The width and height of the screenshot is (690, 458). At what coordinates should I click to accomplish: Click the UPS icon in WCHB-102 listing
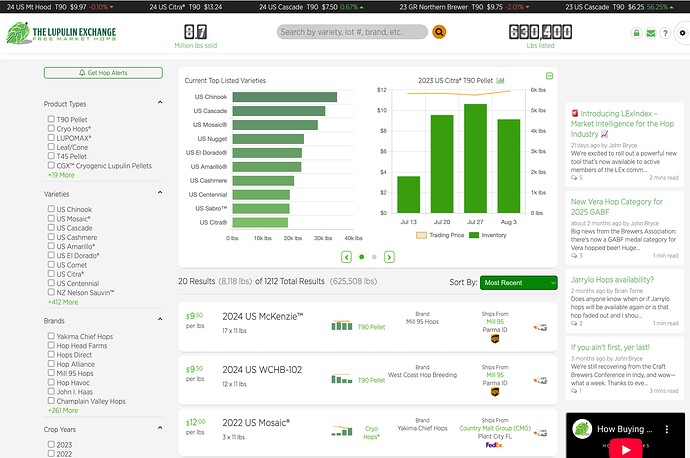point(495,392)
